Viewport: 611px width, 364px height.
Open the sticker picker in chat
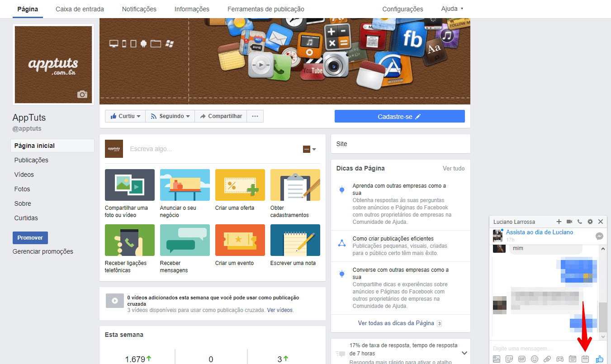[x=509, y=359]
